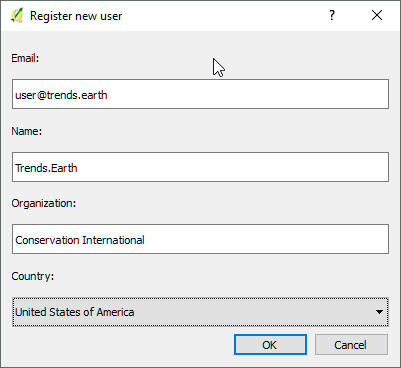The width and height of the screenshot is (401, 368).
Task: Close the Register new user dialog
Action: click(x=377, y=15)
